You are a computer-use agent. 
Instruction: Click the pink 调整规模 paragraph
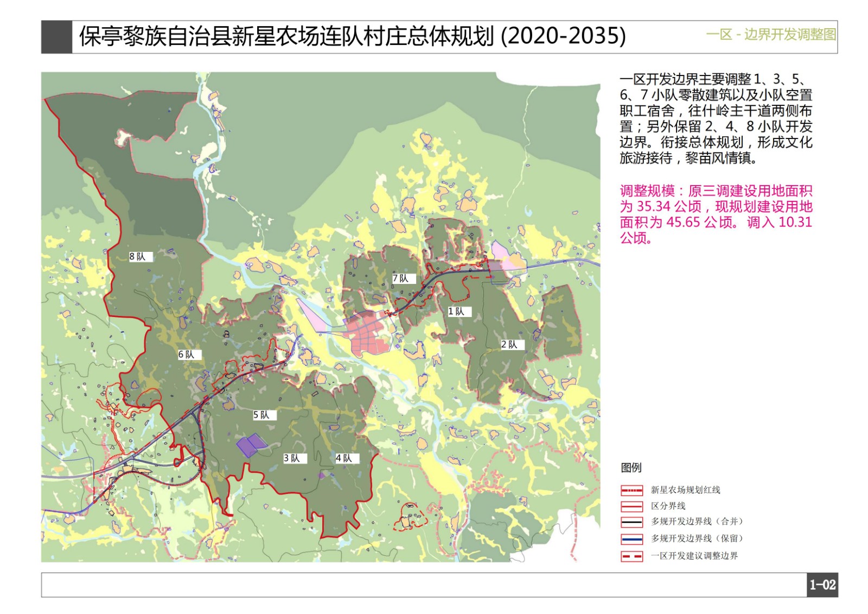(716, 214)
